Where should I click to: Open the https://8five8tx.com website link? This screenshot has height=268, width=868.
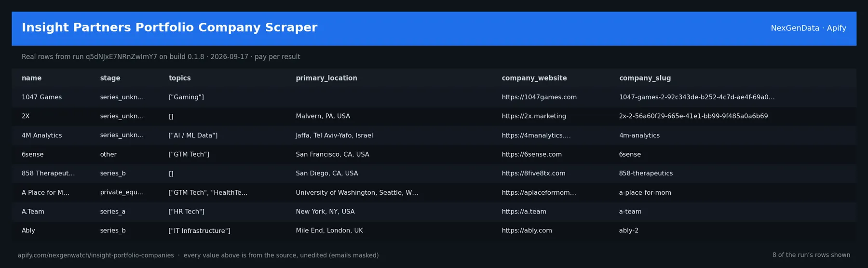533,174
